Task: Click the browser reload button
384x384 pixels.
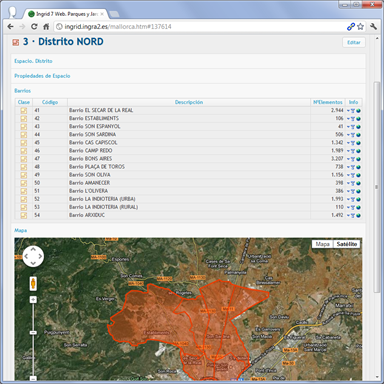Action: click(34, 27)
